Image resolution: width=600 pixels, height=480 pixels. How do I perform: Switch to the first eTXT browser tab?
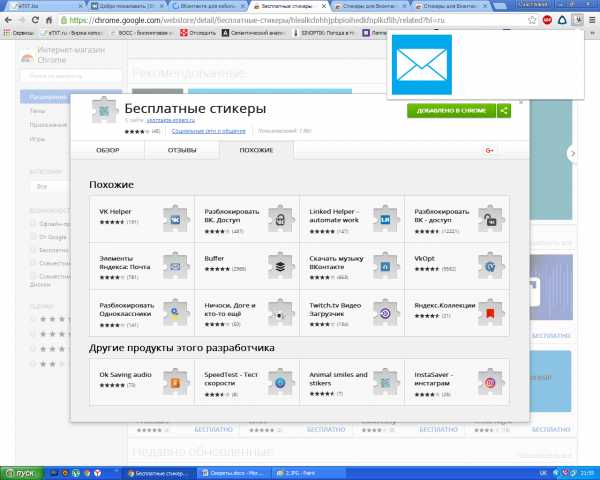point(46,6)
